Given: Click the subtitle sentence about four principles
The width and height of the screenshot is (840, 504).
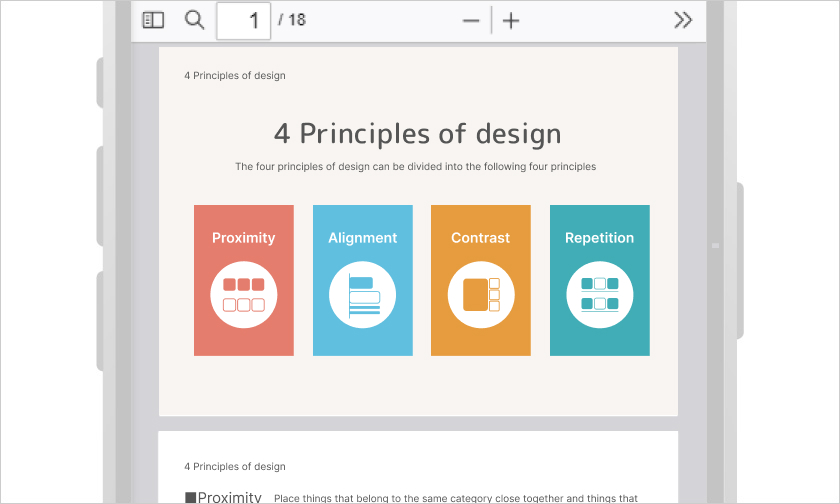Looking at the screenshot, I should pyautogui.click(x=415, y=167).
